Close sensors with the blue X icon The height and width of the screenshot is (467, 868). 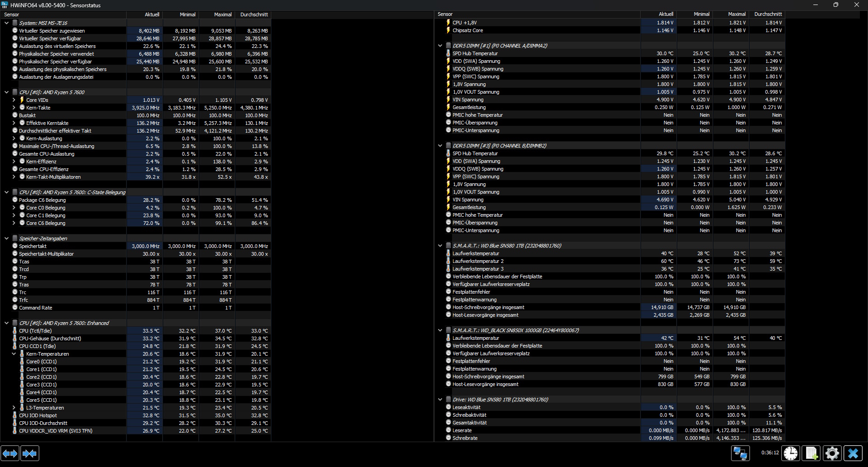[853, 453]
